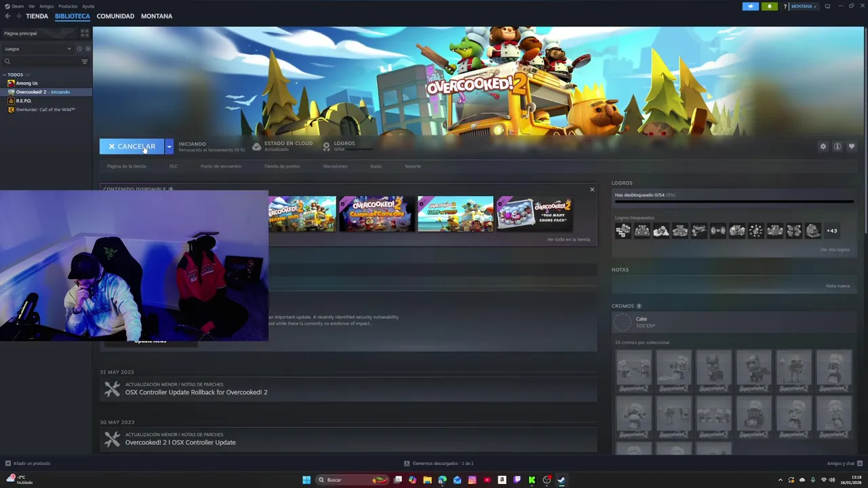Open the DLC tab
This screenshot has height=488, width=868.
tap(174, 166)
